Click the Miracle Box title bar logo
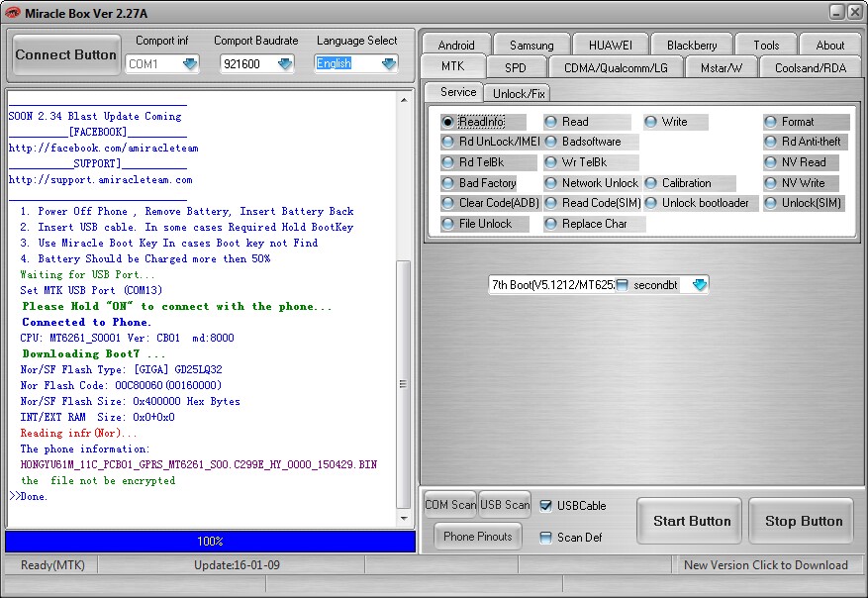This screenshot has width=868, height=598. (x=12, y=13)
